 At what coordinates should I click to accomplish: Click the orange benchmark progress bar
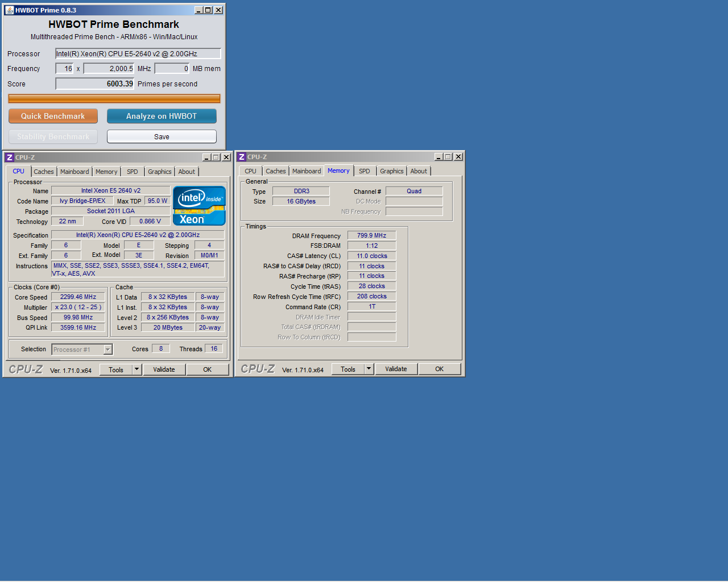(x=114, y=98)
